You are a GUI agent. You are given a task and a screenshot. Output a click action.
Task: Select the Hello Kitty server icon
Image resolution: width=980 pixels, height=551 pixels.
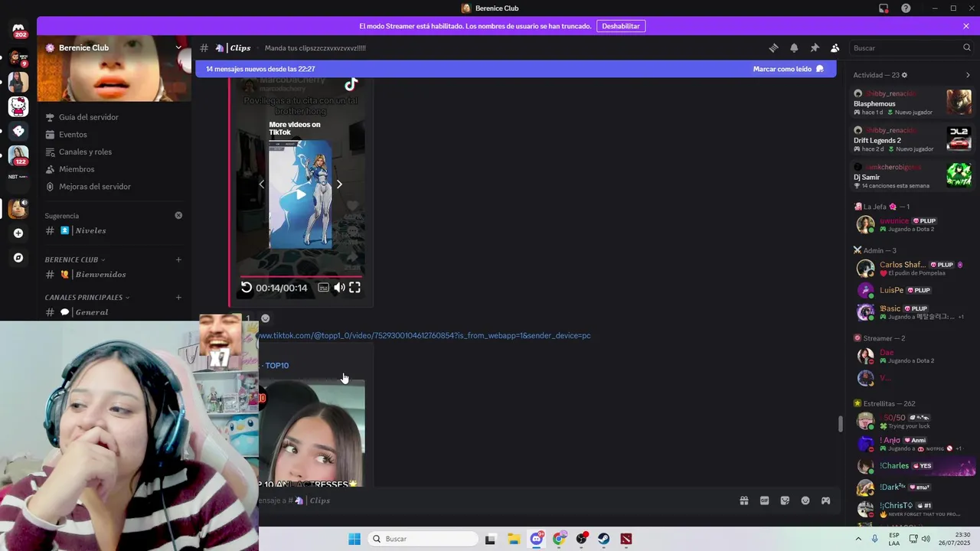18,106
